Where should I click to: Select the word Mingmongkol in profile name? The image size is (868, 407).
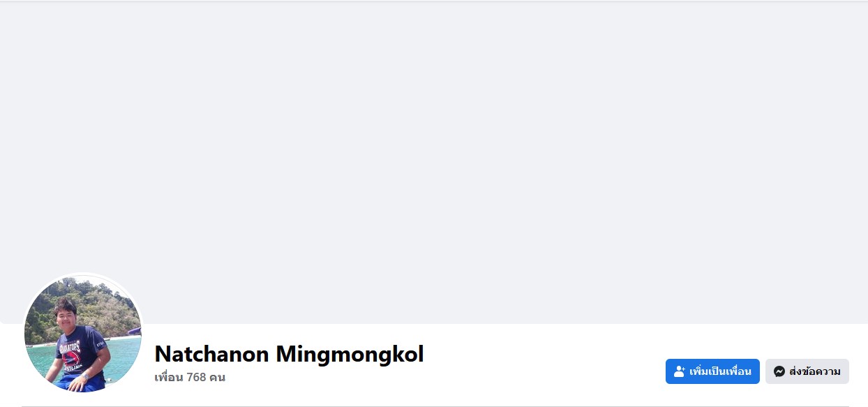click(x=350, y=354)
